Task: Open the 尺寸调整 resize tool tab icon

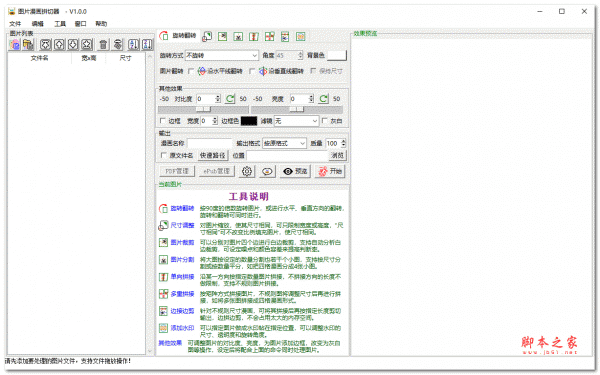Action: pos(207,36)
